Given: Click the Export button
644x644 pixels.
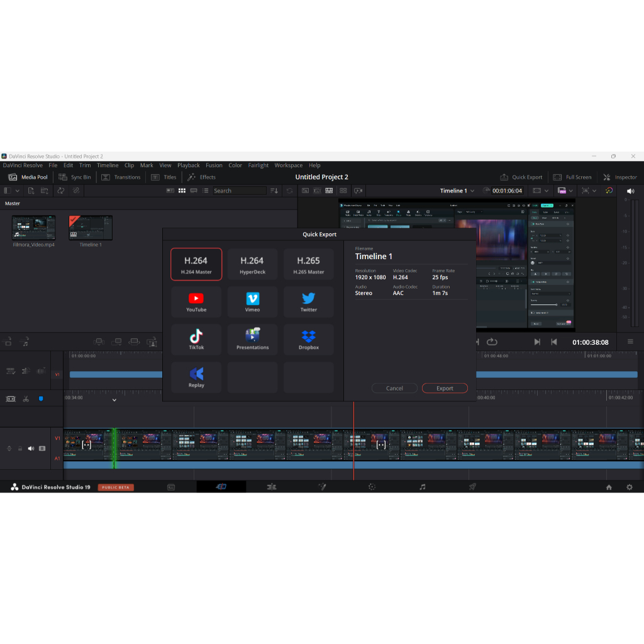Looking at the screenshot, I should (x=445, y=388).
